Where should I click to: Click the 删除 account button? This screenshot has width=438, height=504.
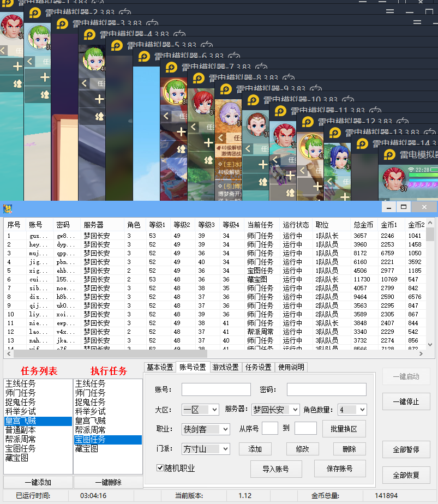[x=350, y=449]
